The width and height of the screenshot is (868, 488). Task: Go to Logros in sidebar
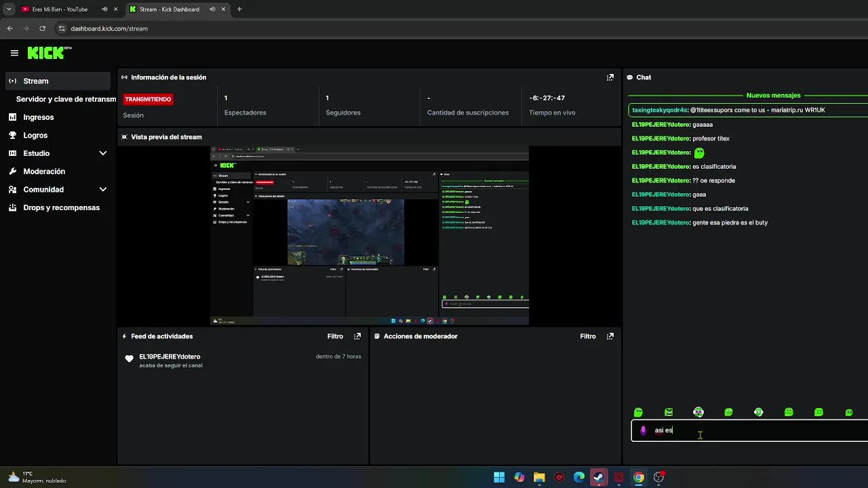point(35,136)
